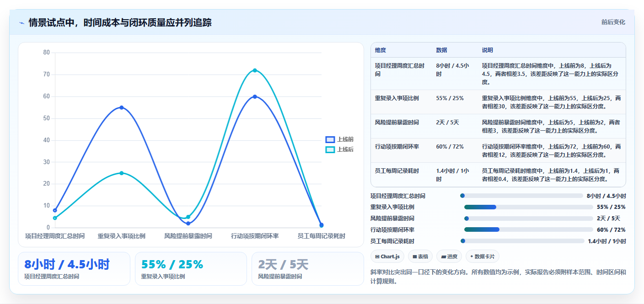Toggle the 上线前 legend entry

(x=339, y=139)
